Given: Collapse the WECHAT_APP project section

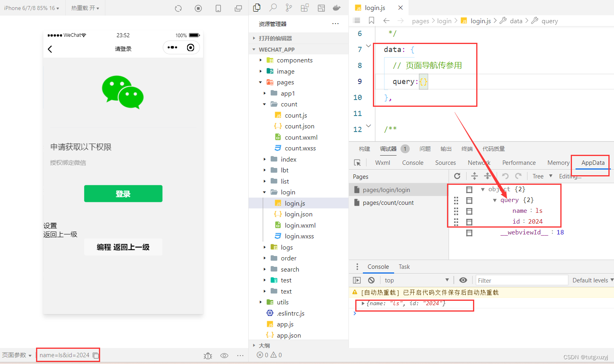Looking at the screenshot, I should click(x=254, y=50).
